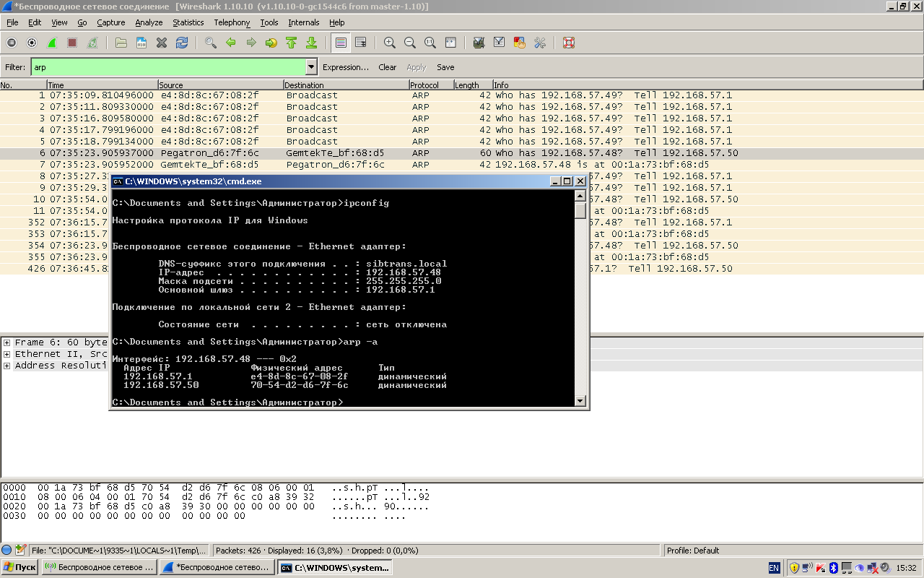
Task: Clear the display filter
Action: point(387,67)
